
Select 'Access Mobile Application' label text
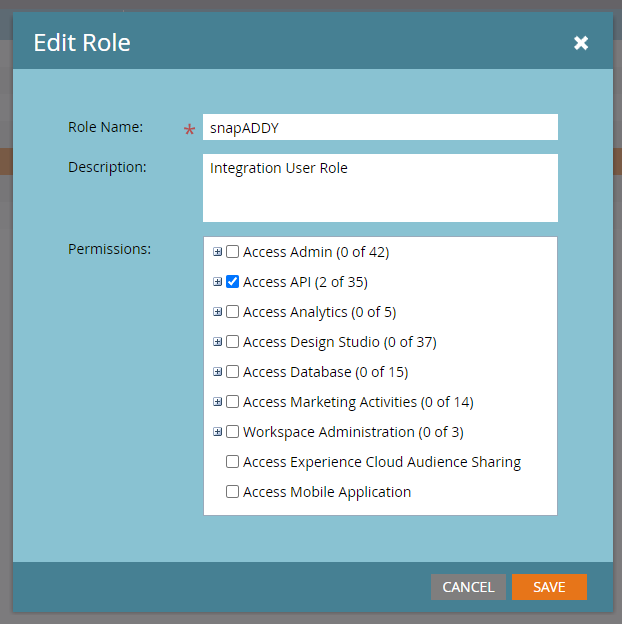tap(327, 492)
